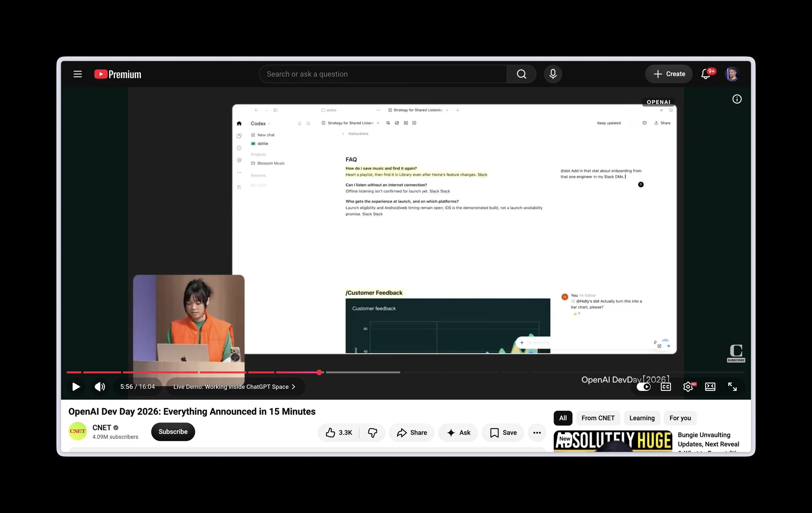Click the 4.09M subscribers text
This screenshot has width=812, height=513.
(x=115, y=437)
